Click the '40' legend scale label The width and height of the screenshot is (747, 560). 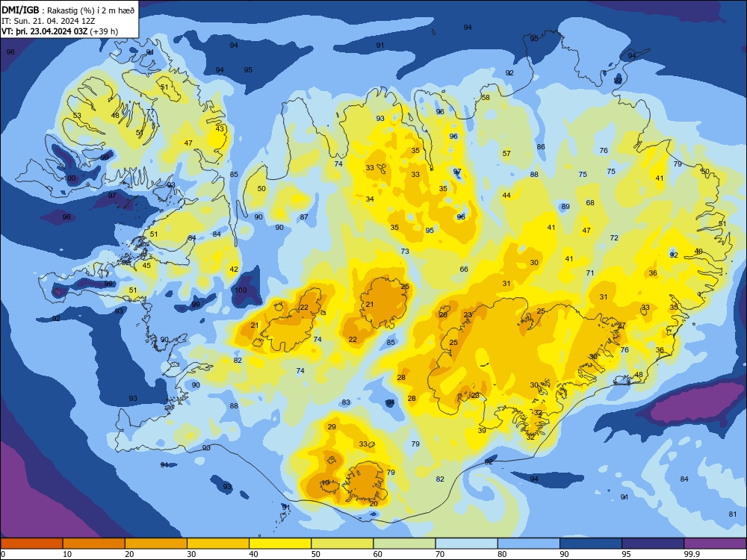[253, 554]
